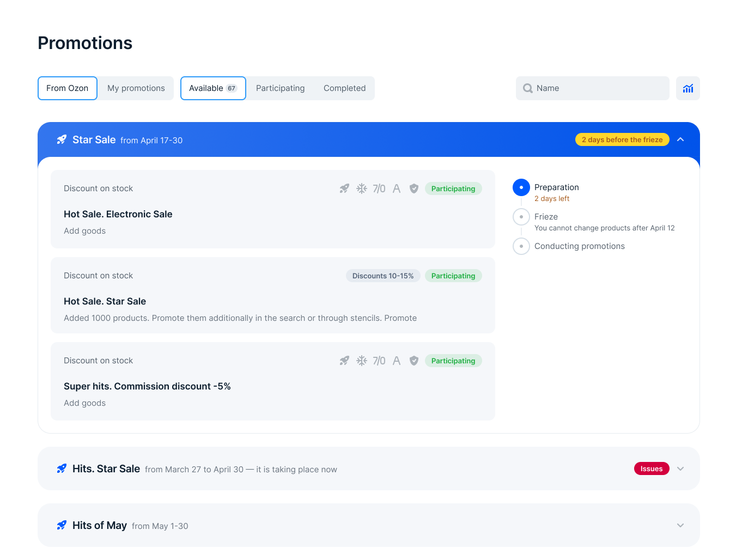Viewport: 736px width, 560px height.
Task: Click the Promote link in Star Sale card
Action: coord(400,318)
